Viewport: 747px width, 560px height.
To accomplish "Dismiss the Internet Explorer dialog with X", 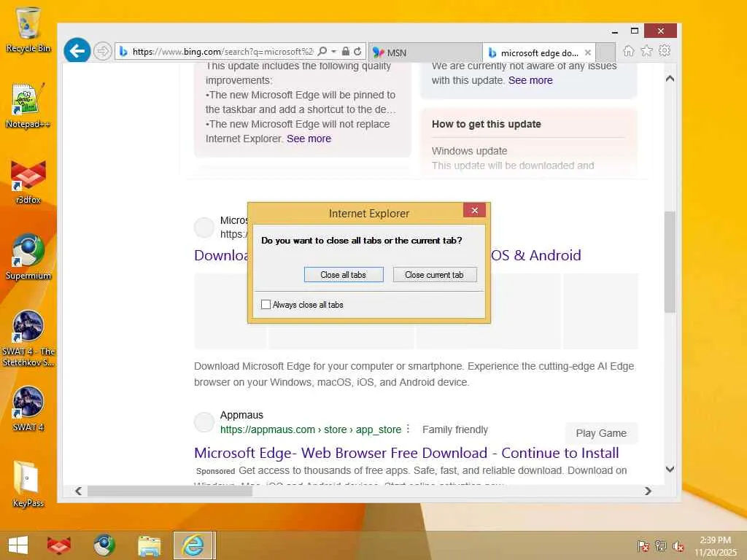I will [474, 211].
